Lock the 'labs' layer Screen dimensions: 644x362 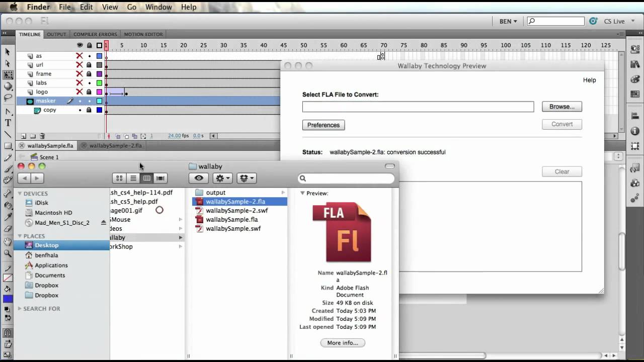click(x=89, y=83)
